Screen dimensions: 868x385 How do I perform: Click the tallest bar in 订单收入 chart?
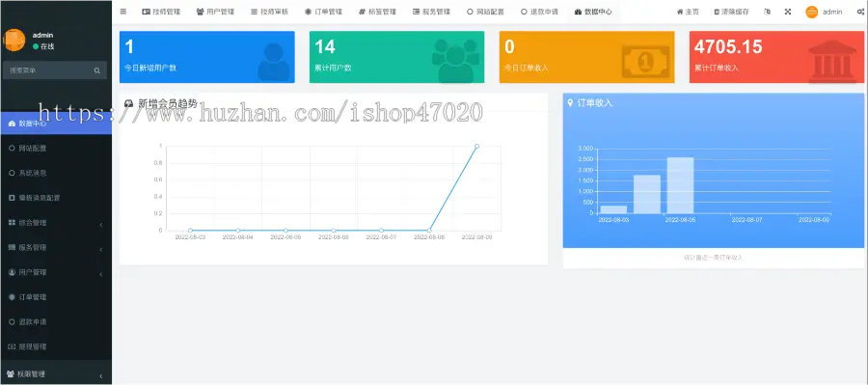(x=680, y=185)
